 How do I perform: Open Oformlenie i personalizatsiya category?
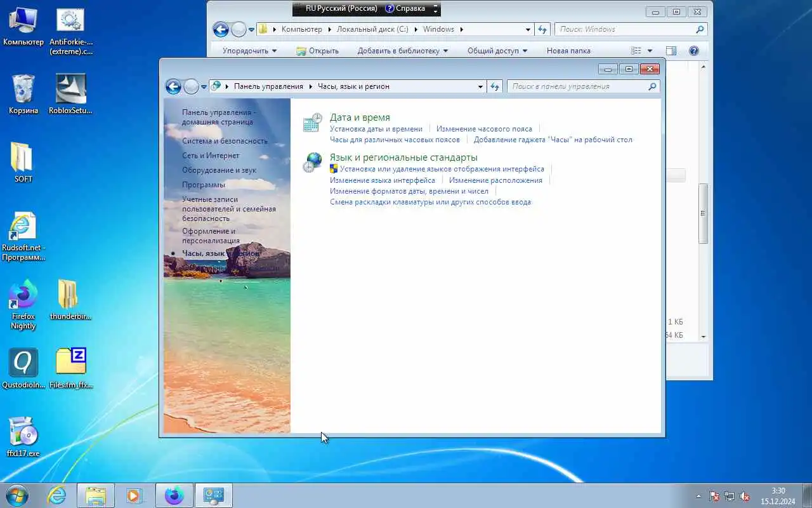[x=211, y=236]
